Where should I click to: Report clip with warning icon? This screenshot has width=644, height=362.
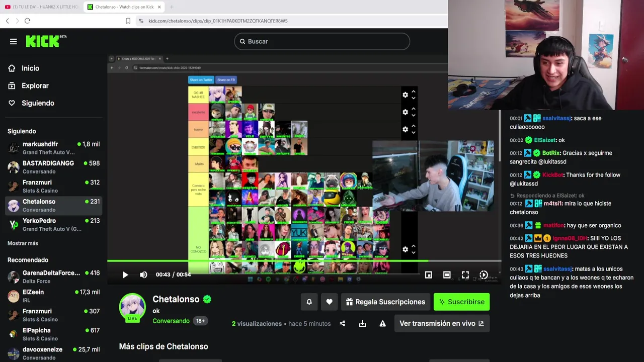pos(382,323)
